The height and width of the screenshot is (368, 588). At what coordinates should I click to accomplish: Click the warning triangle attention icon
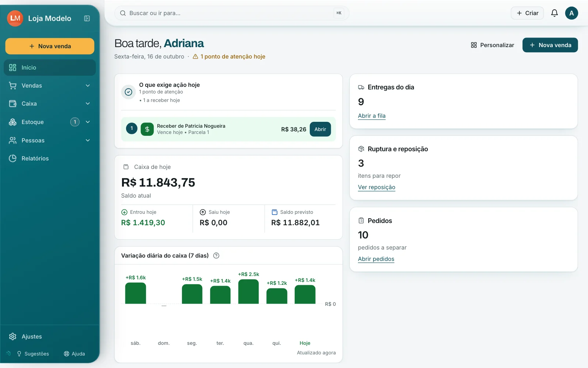tap(196, 57)
